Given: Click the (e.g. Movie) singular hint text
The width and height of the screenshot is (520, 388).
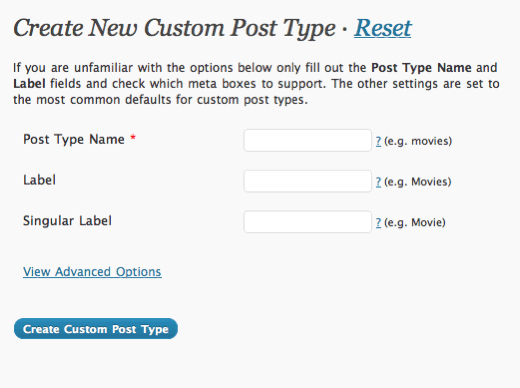Looking at the screenshot, I should pyautogui.click(x=415, y=223).
